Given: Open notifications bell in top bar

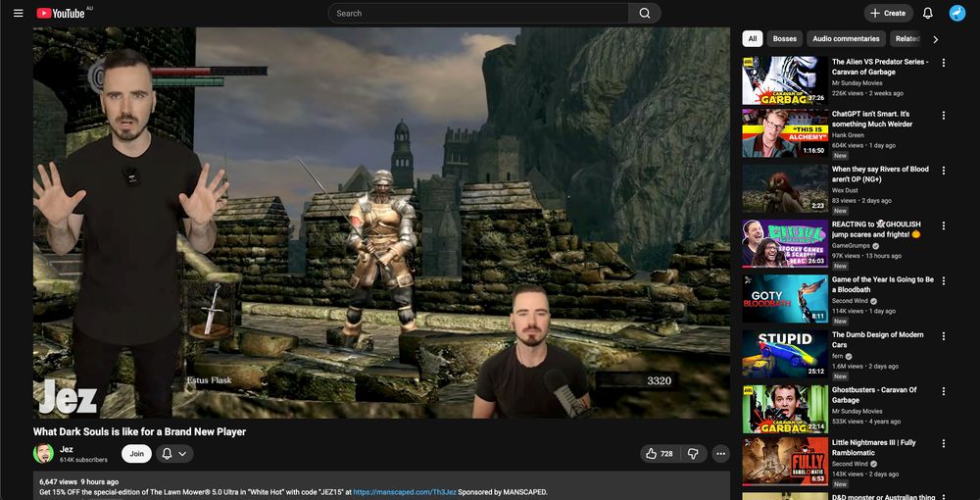Looking at the screenshot, I should click(927, 13).
